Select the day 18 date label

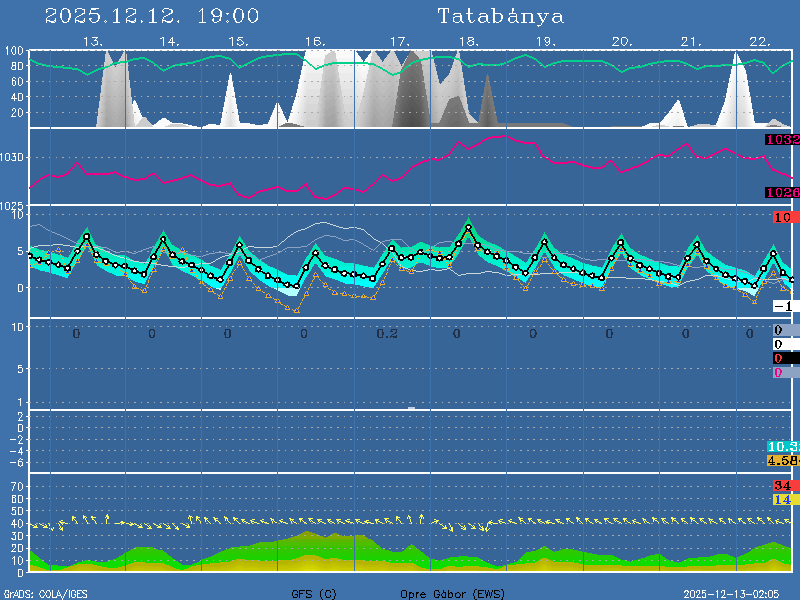[467, 41]
